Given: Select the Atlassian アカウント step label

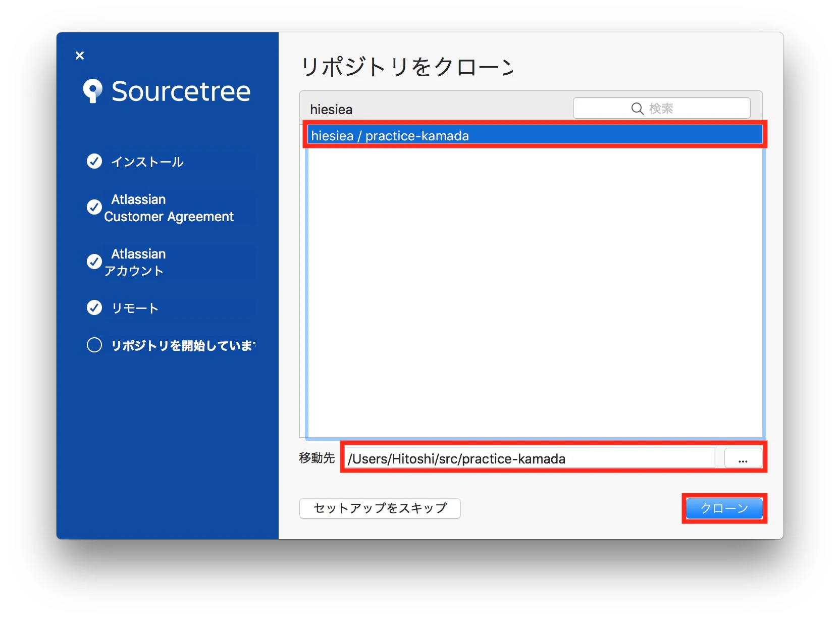Looking at the screenshot, I should click(x=135, y=263).
